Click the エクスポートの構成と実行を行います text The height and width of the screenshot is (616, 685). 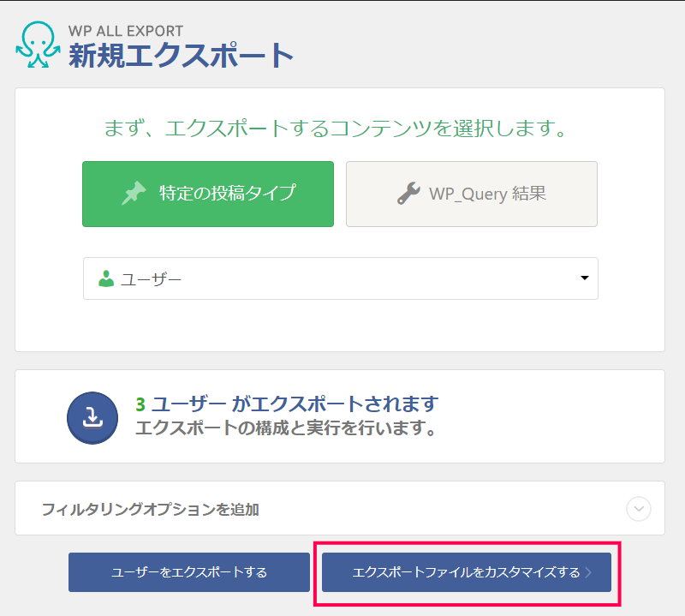[x=286, y=428]
